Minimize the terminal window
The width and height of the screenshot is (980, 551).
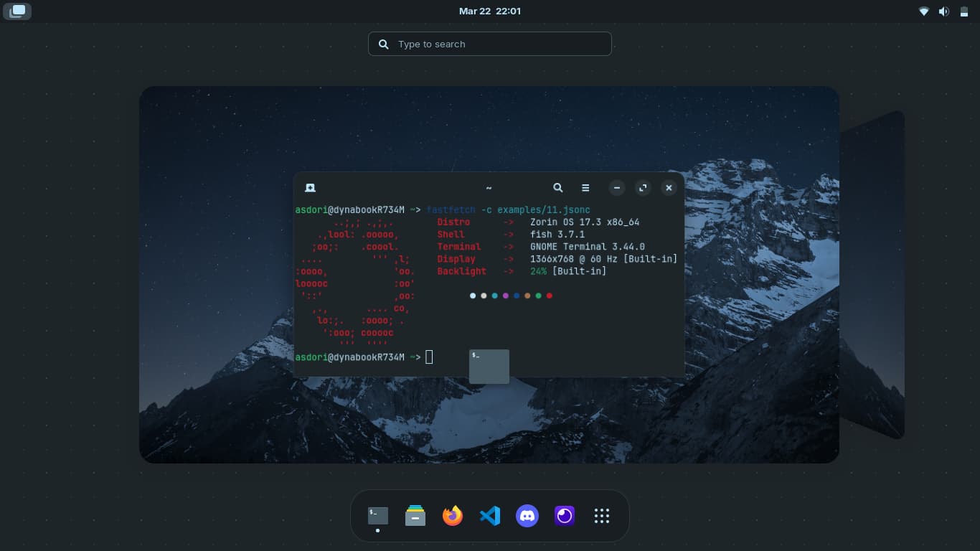617,188
